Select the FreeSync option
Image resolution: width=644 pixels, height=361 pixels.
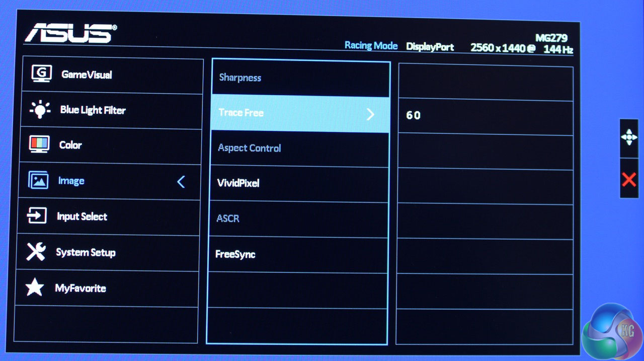[298, 255]
